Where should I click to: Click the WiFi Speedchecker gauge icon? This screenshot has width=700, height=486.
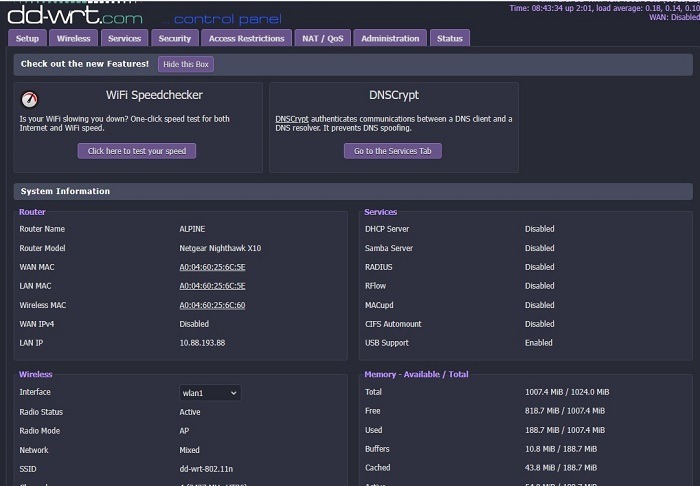pyautogui.click(x=29, y=99)
